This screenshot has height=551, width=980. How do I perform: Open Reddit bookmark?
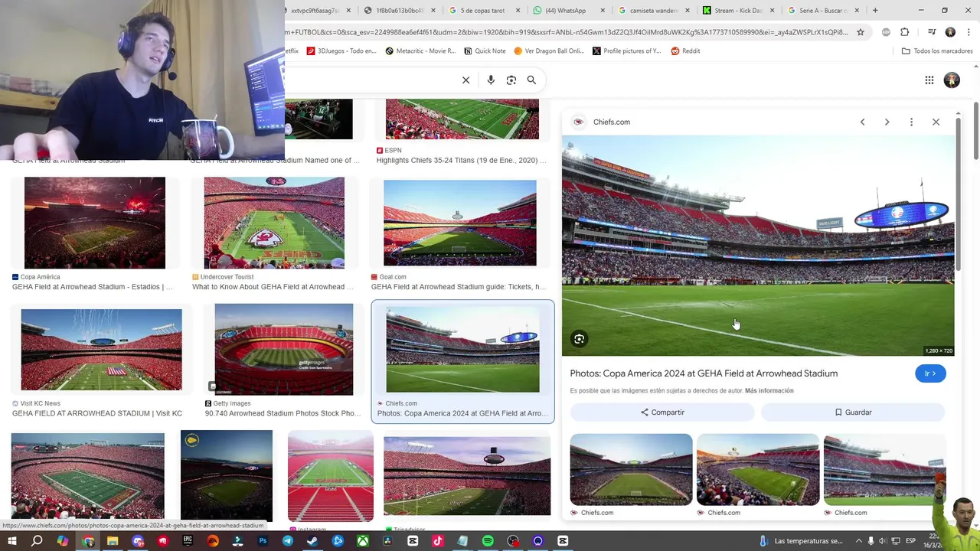click(x=686, y=51)
